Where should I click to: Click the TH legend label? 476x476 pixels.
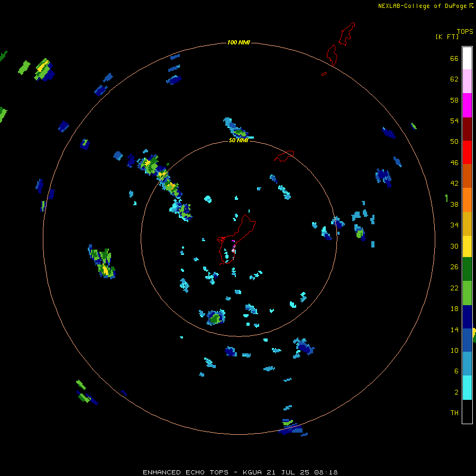tap(454, 413)
